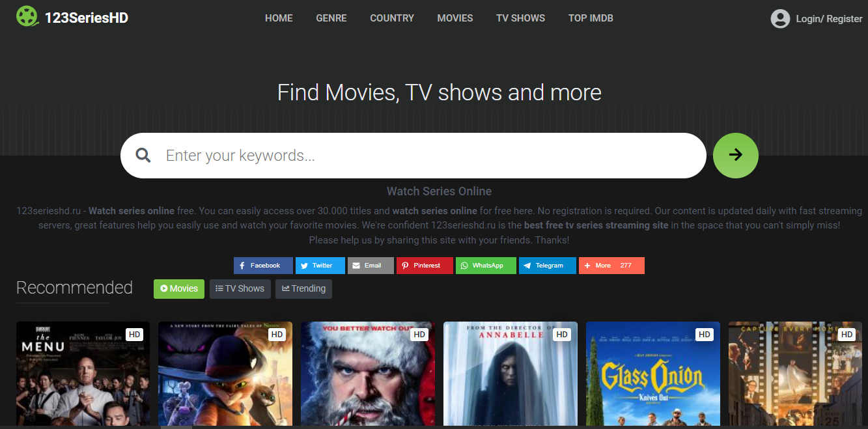Click the share count 277
This screenshot has height=429, width=868.
(626, 266)
